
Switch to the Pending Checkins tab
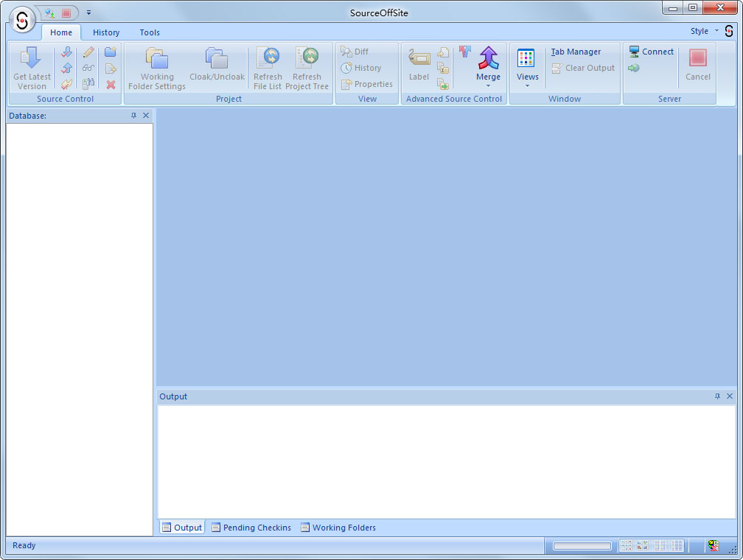pos(251,528)
